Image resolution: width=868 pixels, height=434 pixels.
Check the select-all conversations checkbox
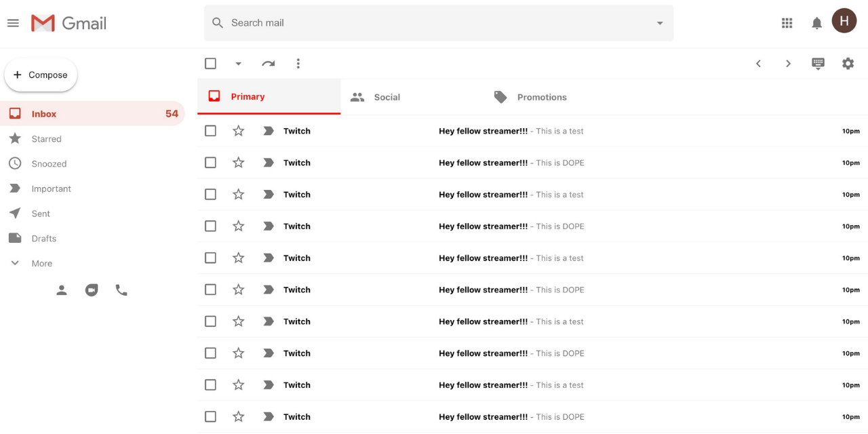(x=210, y=62)
